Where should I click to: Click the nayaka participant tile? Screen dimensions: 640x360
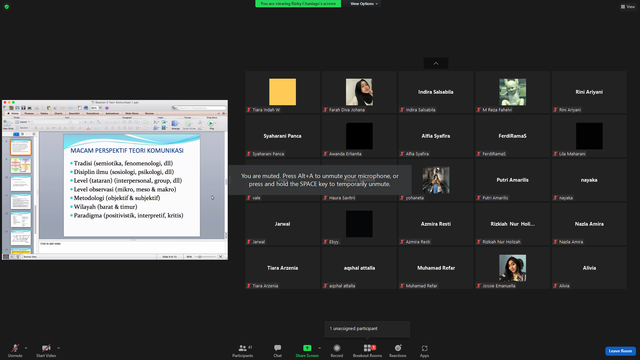click(589, 180)
